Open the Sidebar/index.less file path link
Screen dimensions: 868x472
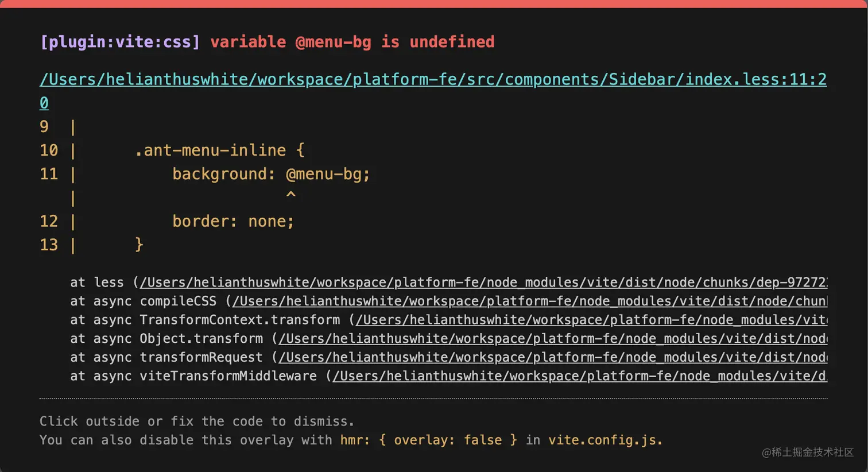click(433, 79)
